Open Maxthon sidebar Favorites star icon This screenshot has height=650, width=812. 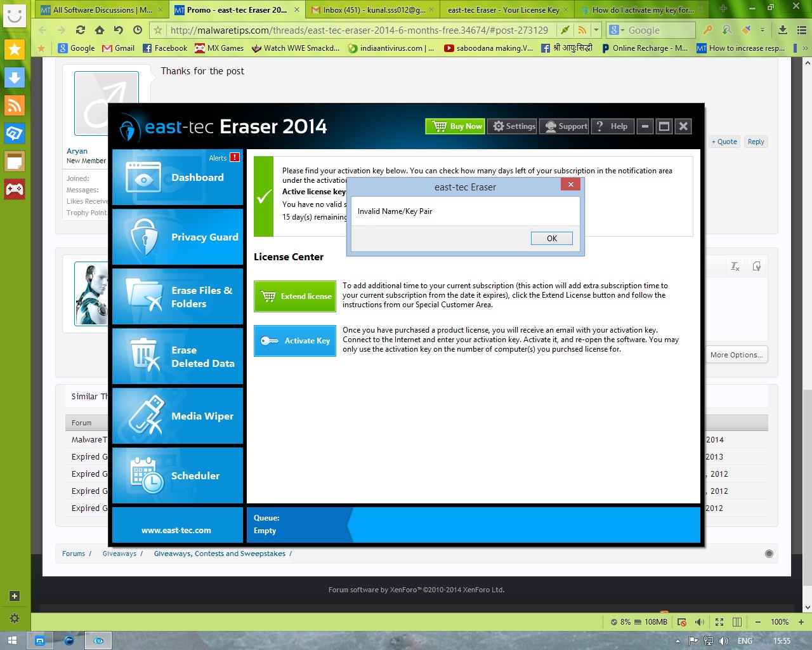15,50
